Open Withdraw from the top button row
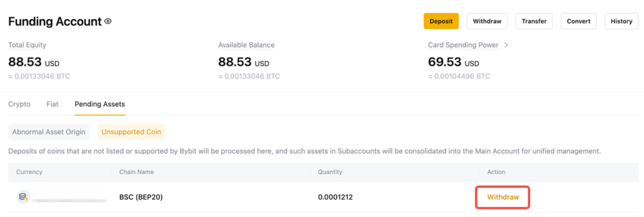The image size is (644, 217). click(x=487, y=21)
